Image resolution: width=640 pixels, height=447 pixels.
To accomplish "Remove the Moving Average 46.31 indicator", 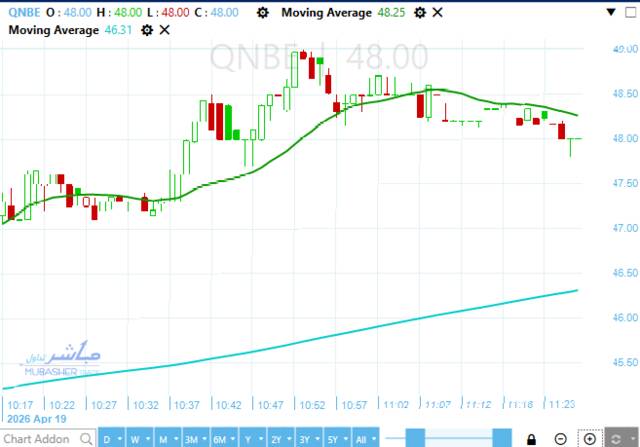I will coord(165,30).
